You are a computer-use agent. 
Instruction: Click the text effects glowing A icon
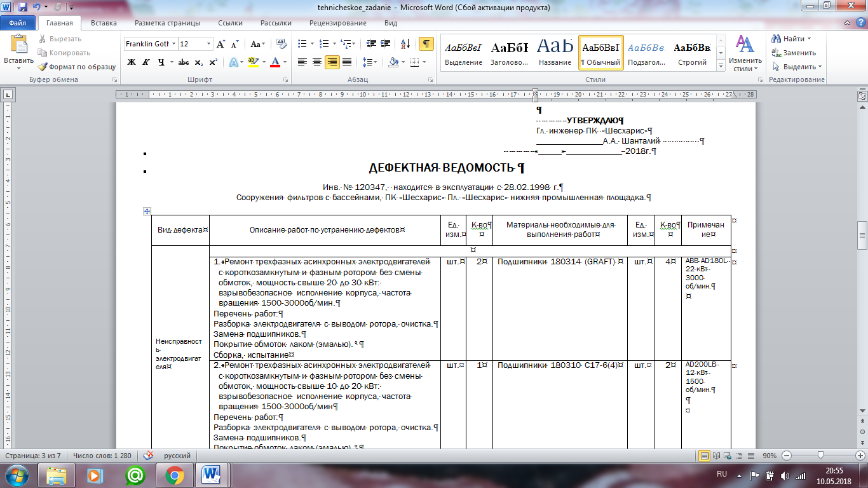[233, 62]
